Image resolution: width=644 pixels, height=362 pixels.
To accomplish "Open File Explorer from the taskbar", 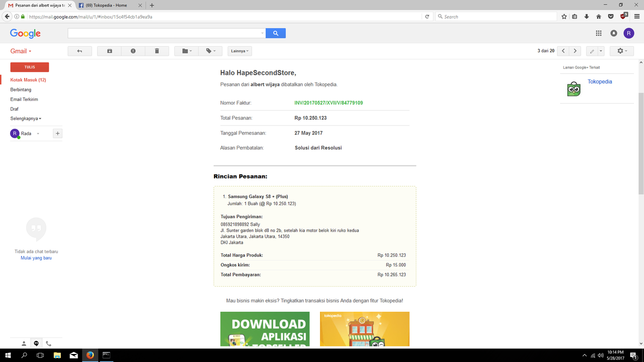I will pyautogui.click(x=57, y=355).
